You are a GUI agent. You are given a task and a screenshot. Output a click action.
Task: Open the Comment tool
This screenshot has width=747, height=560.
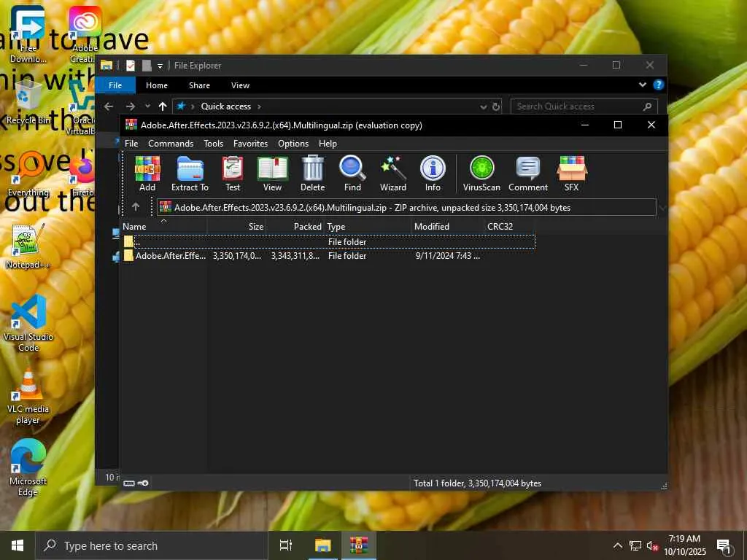[528, 174]
